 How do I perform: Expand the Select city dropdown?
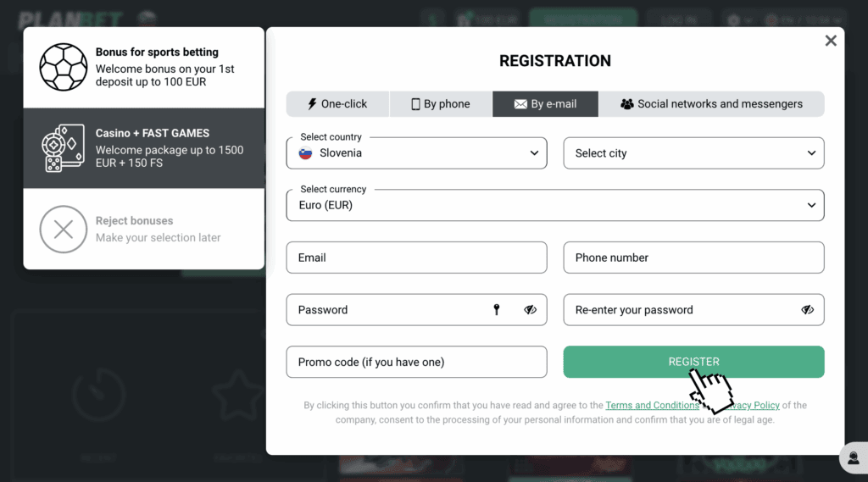click(693, 153)
